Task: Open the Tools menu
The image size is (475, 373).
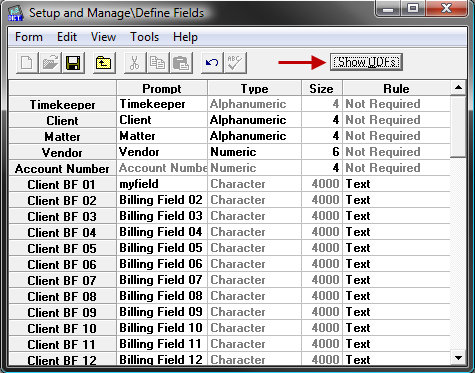Action: (x=144, y=37)
